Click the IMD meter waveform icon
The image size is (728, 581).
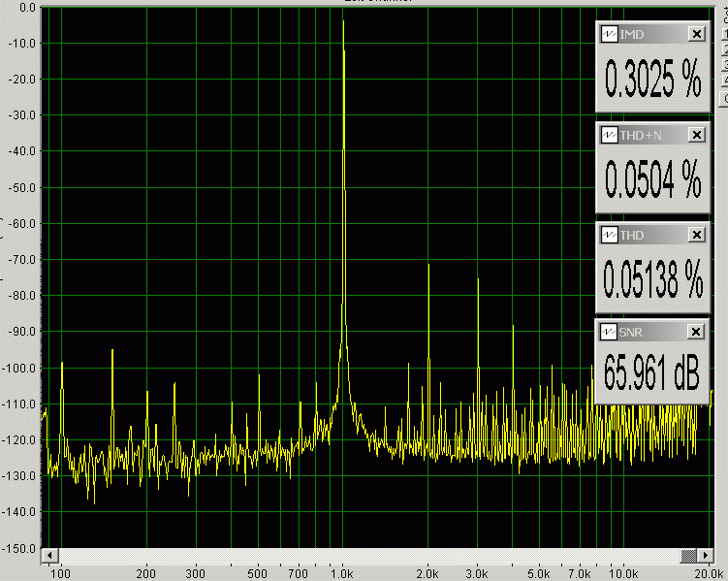click(x=609, y=34)
